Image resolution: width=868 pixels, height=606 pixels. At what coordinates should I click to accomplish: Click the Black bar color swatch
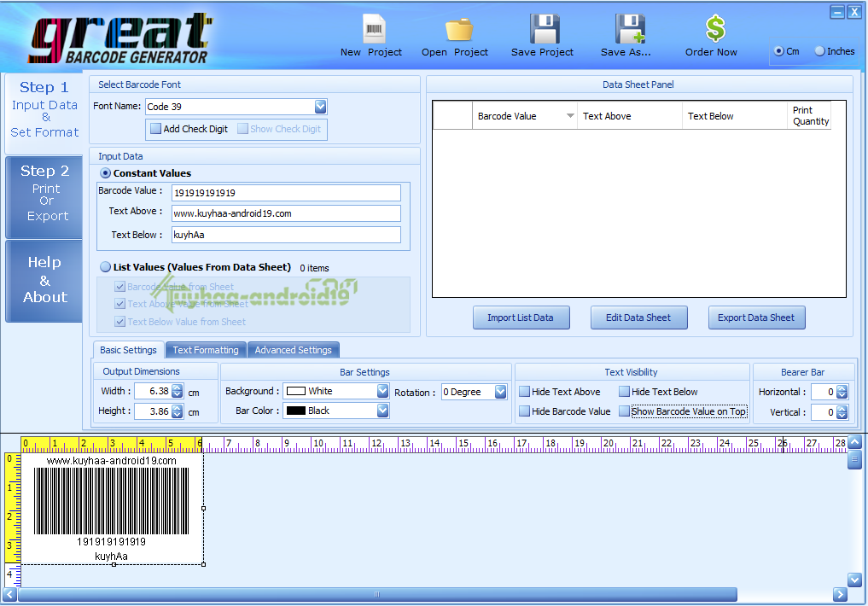(296, 411)
